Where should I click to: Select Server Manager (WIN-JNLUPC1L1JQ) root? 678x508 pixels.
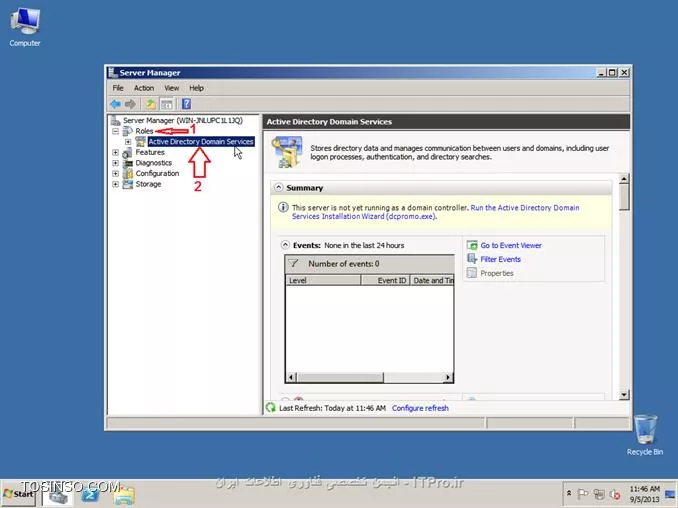(x=183, y=120)
